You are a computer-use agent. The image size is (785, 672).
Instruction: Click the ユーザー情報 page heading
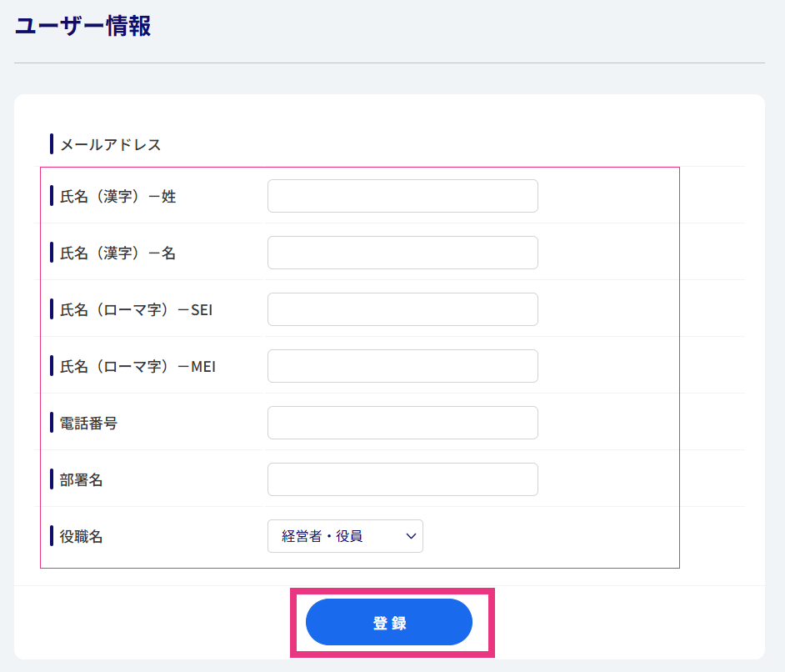[x=82, y=26]
